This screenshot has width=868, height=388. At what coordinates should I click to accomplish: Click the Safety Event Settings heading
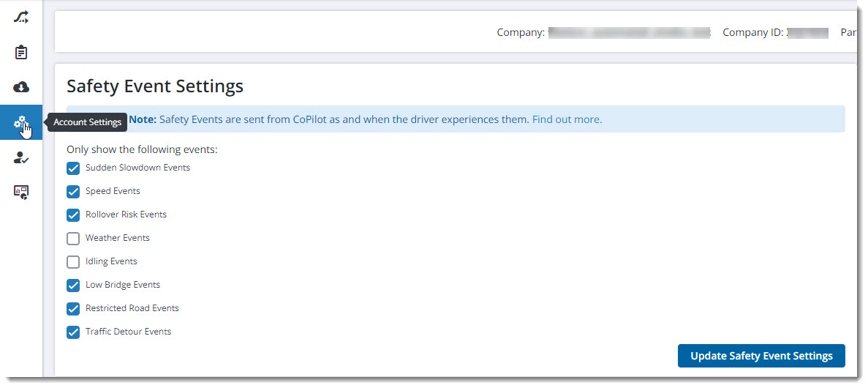[x=155, y=86]
